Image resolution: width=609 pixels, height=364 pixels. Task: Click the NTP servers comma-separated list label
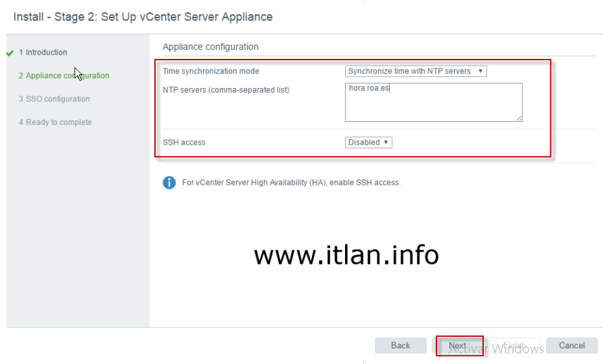[226, 90]
